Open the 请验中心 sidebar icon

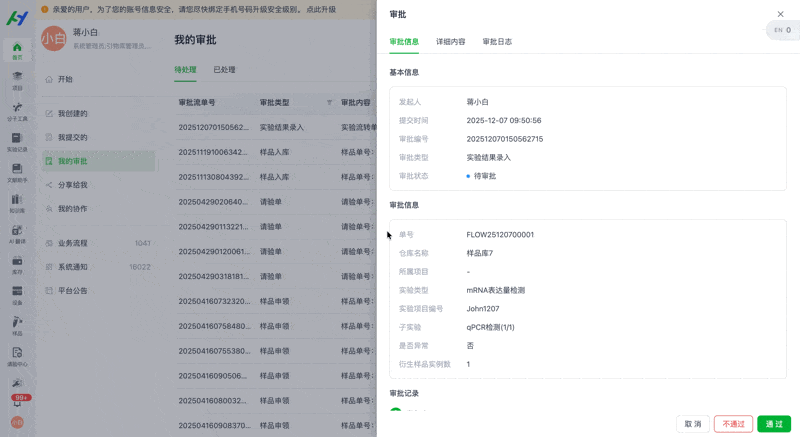point(17,356)
